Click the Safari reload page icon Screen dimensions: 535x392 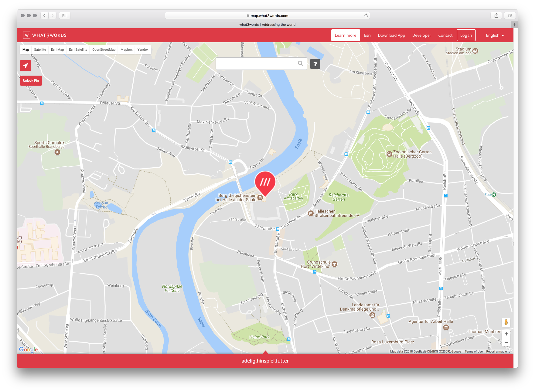point(366,15)
